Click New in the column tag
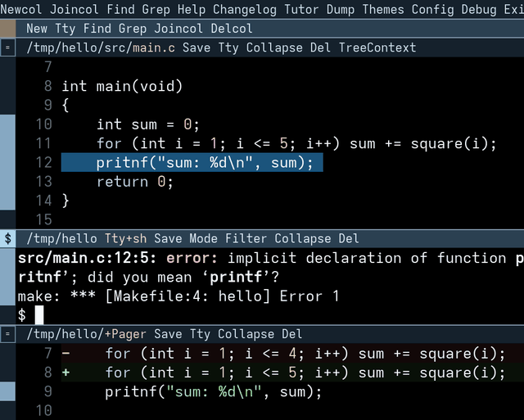The height and width of the screenshot is (420, 524). [x=37, y=29]
